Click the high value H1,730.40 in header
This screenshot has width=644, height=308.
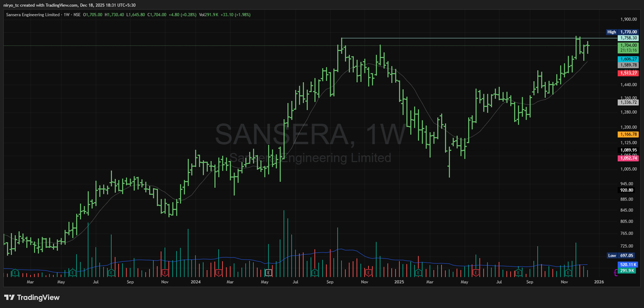(x=114, y=14)
